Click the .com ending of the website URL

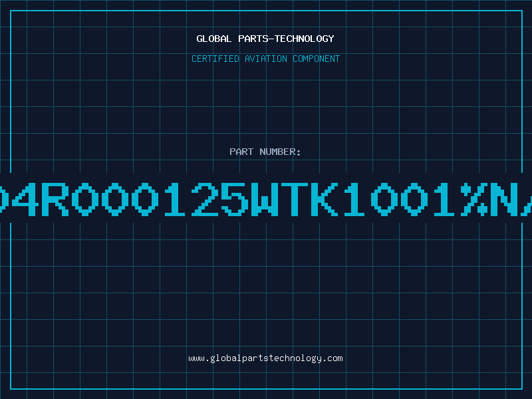(x=332, y=358)
